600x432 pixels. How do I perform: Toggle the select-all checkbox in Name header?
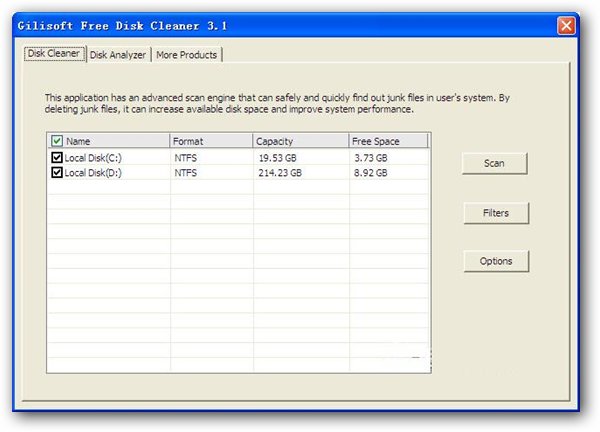coord(57,141)
